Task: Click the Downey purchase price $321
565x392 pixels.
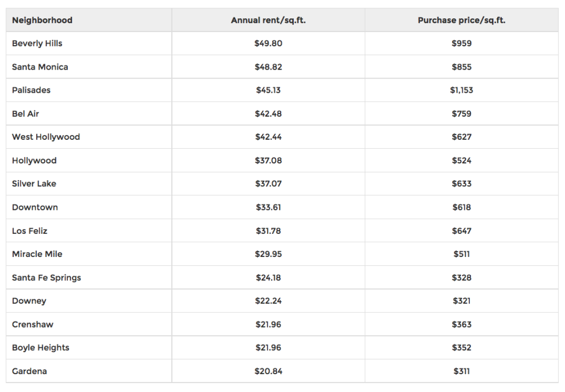Action: [x=461, y=301]
